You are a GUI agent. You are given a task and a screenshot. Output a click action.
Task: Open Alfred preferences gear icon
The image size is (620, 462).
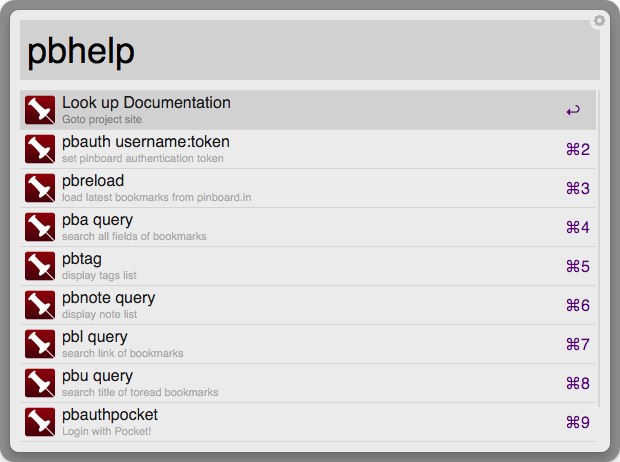[x=599, y=21]
